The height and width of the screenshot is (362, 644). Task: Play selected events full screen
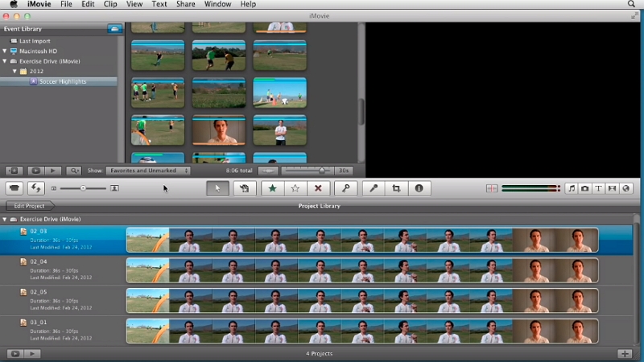tap(35, 171)
